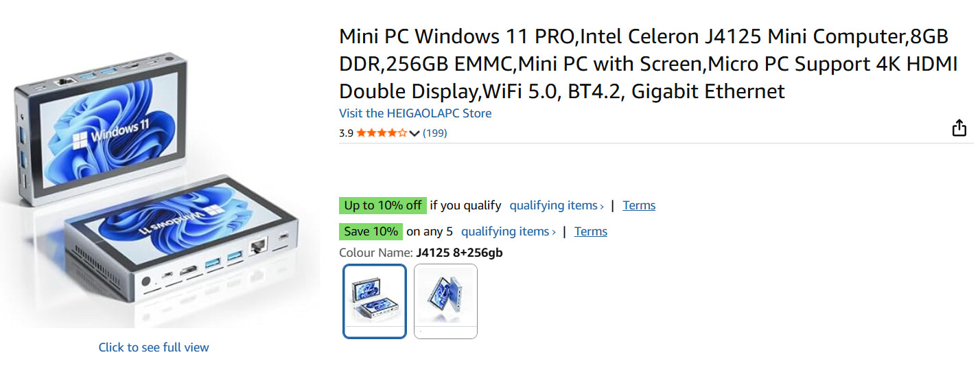The width and height of the screenshot is (980, 368).
Task: Click the 'Colour Name:' label text
Action: coord(376,253)
